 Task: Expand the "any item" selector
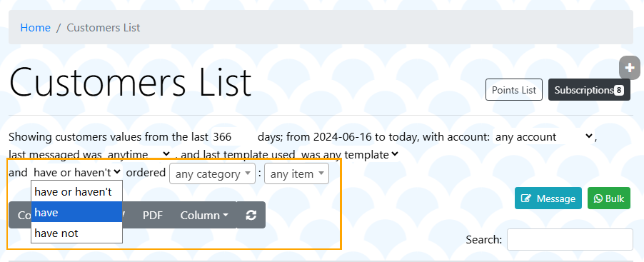[x=296, y=173]
